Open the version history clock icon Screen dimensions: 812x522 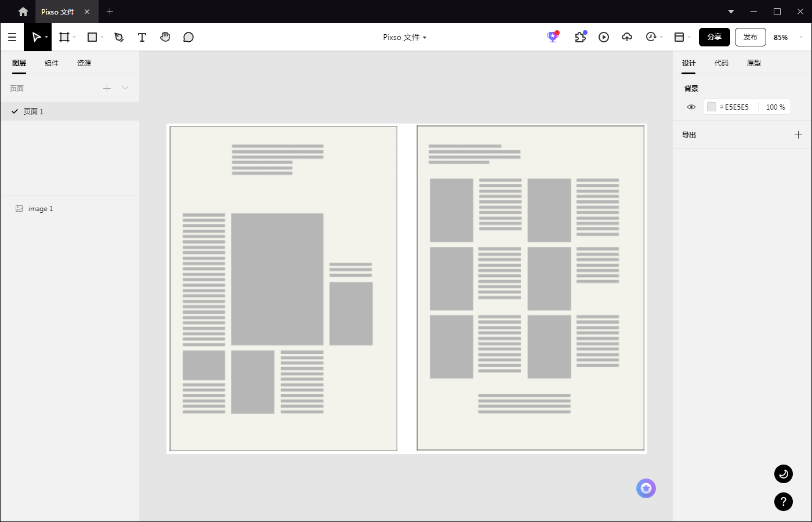[x=651, y=37]
